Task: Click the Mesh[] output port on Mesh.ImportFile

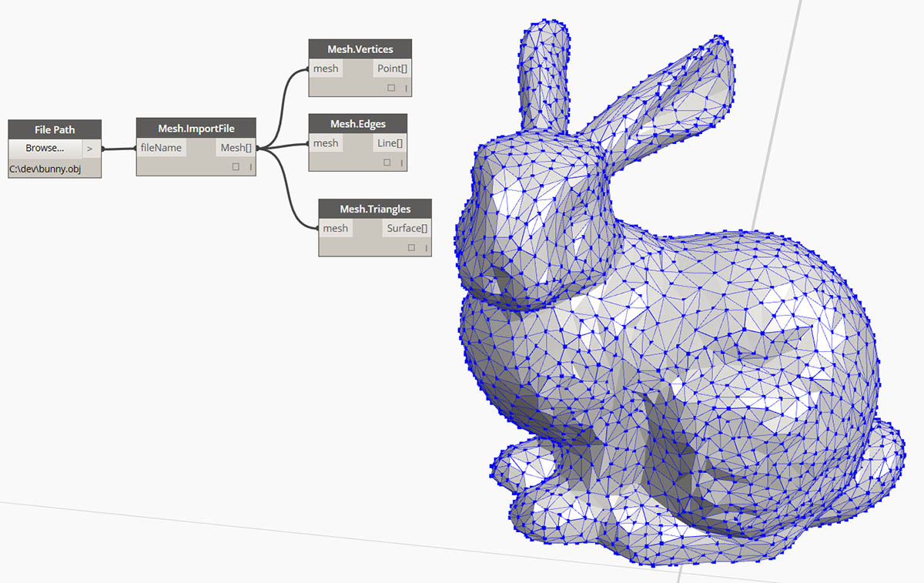Action: pos(236,147)
